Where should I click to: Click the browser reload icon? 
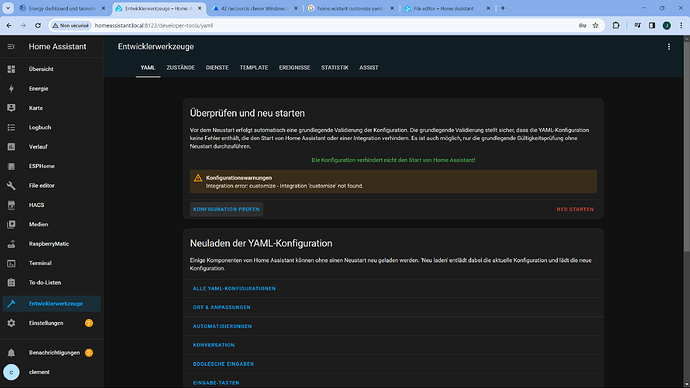(38, 26)
